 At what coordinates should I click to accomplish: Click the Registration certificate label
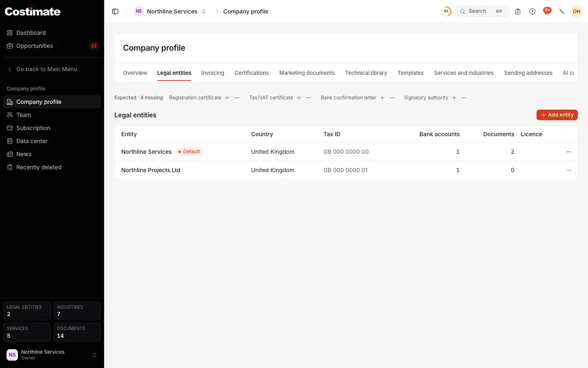[x=195, y=98]
